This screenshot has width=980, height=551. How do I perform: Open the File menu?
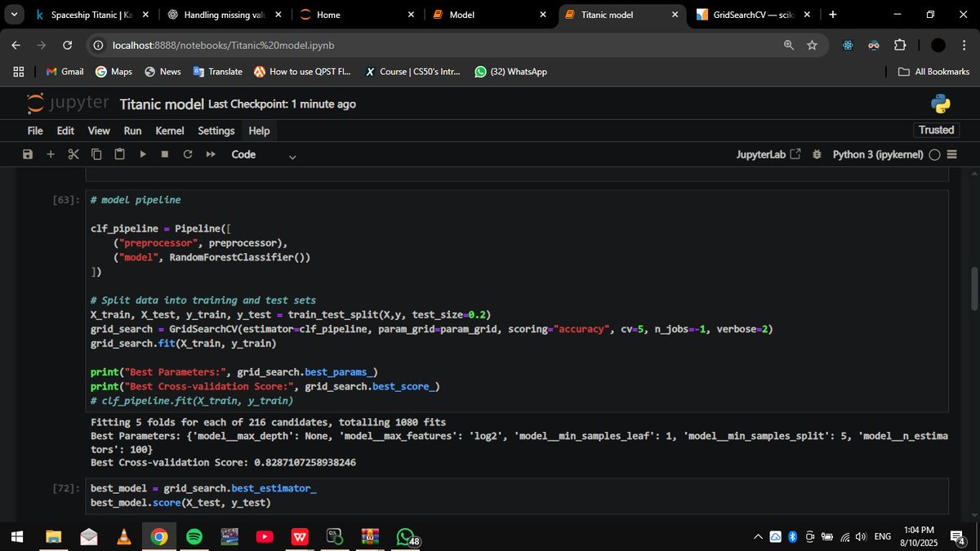point(35,131)
